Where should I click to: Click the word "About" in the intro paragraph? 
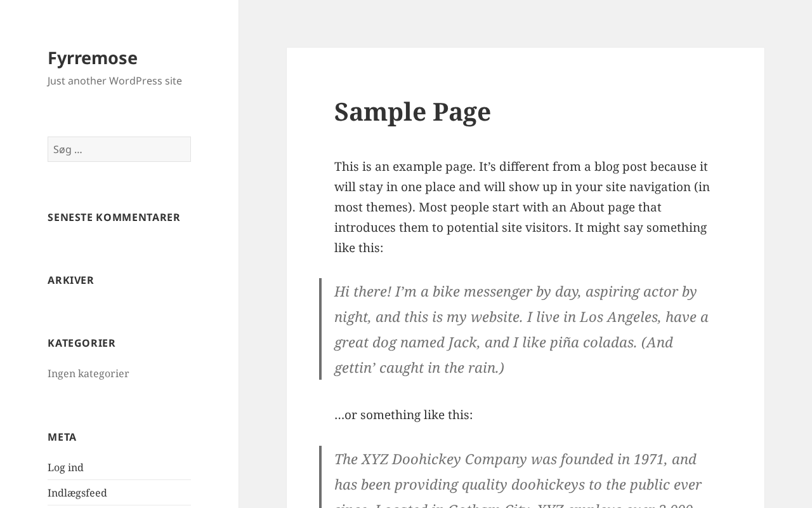point(587,207)
